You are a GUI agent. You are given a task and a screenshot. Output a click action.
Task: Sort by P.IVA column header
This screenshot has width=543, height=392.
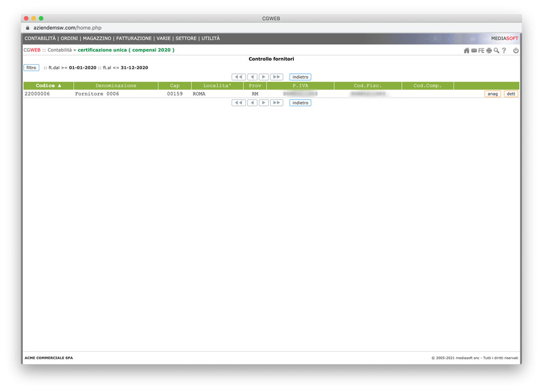(300, 85)
